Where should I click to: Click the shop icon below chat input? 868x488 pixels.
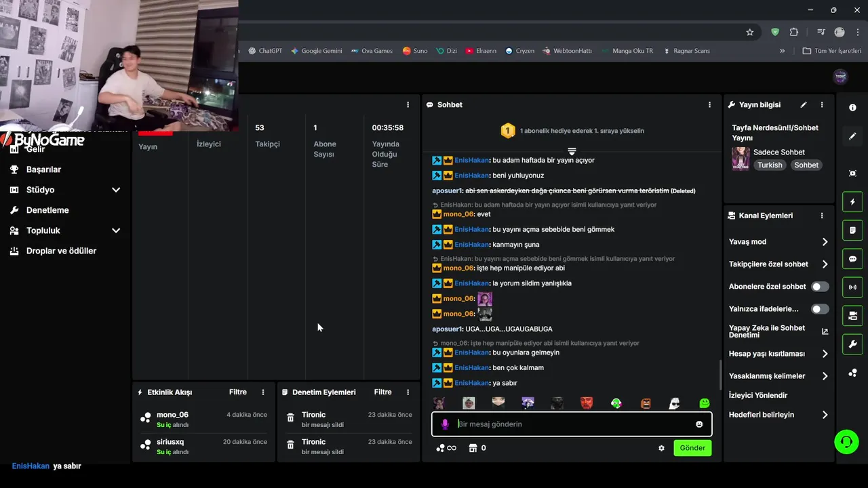473,448
